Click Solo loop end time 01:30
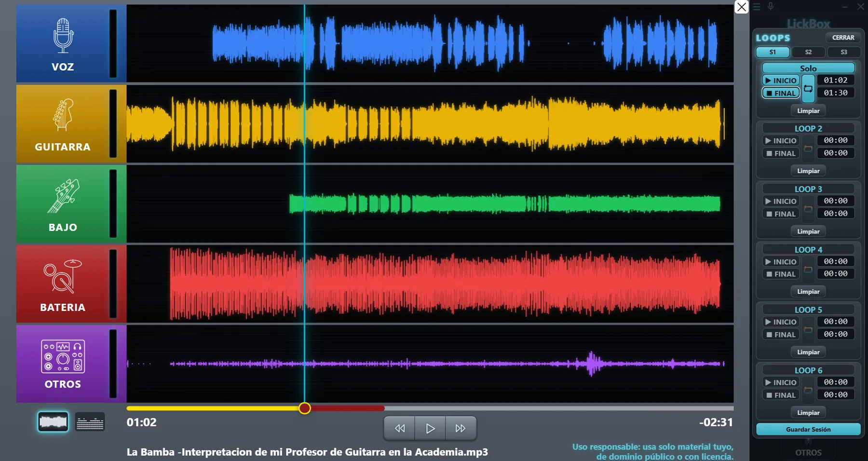The height and width of the screenshot is (461, 868). click(836, 93)
